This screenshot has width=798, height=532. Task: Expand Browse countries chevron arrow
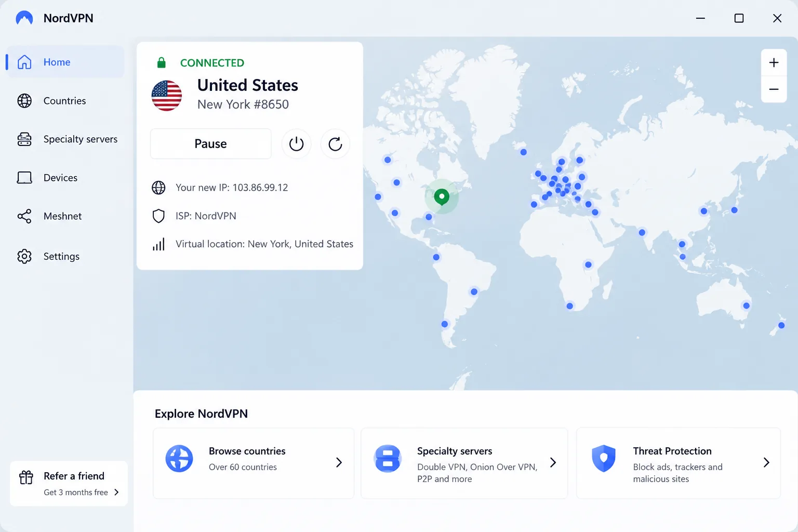[x=339, y=462]
